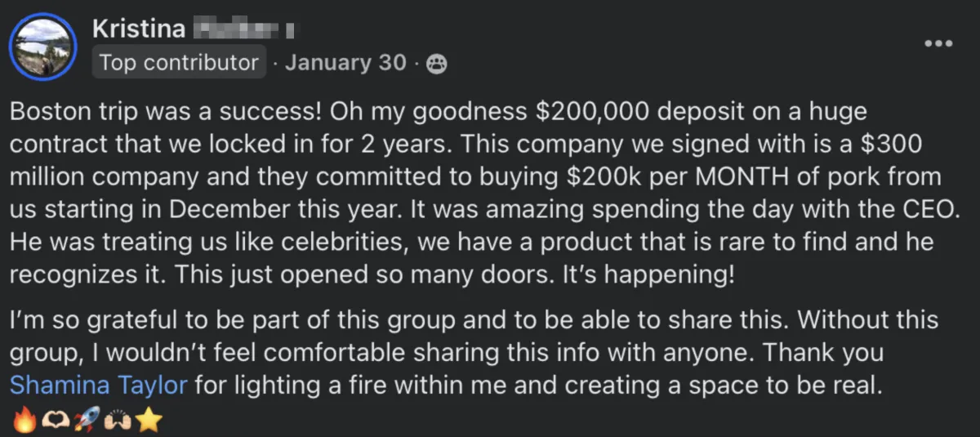The width and height of the screenshot is (980, 437).
Task: Open the three-dot post options menu
Action: 938,42
